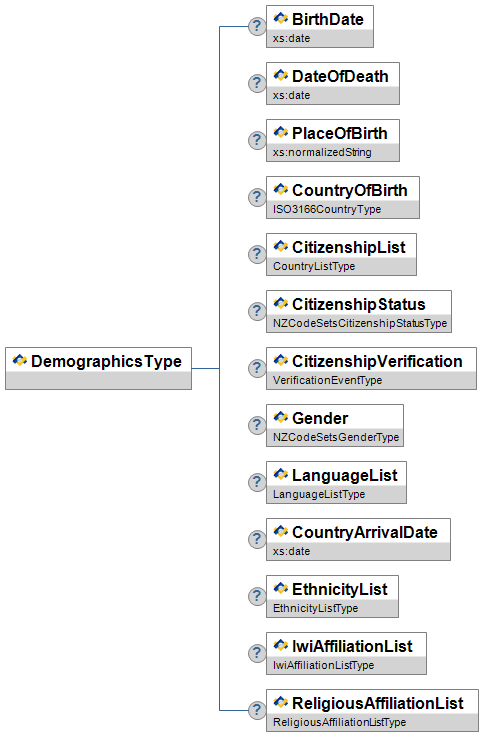Select the CitizenshipList element node
501x736 pixels.
(x=341, y=254)
